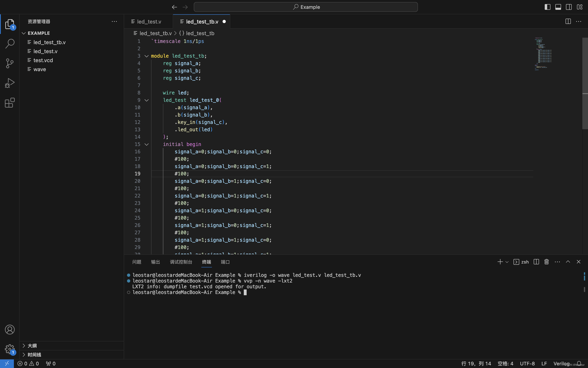This screenshot has width=588, height=368.
Task: Click the Example command center search box
Action: [306, 7]
